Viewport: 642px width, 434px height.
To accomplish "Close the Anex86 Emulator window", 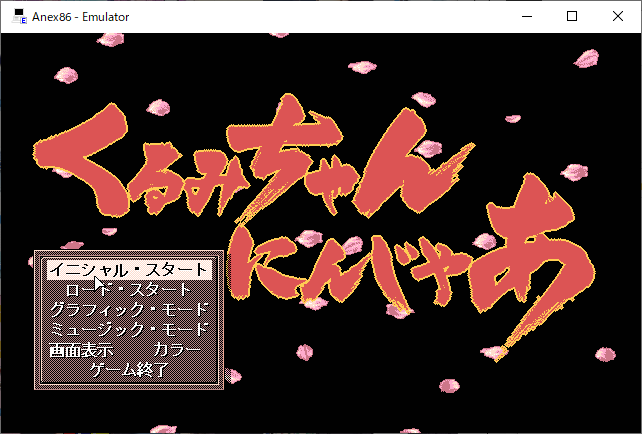I will (618, 16).
